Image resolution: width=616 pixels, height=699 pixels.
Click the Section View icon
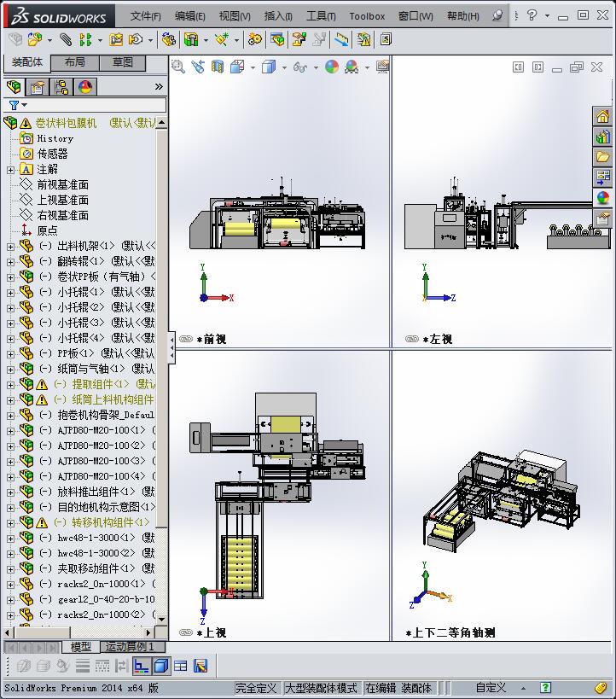point(218,67)
